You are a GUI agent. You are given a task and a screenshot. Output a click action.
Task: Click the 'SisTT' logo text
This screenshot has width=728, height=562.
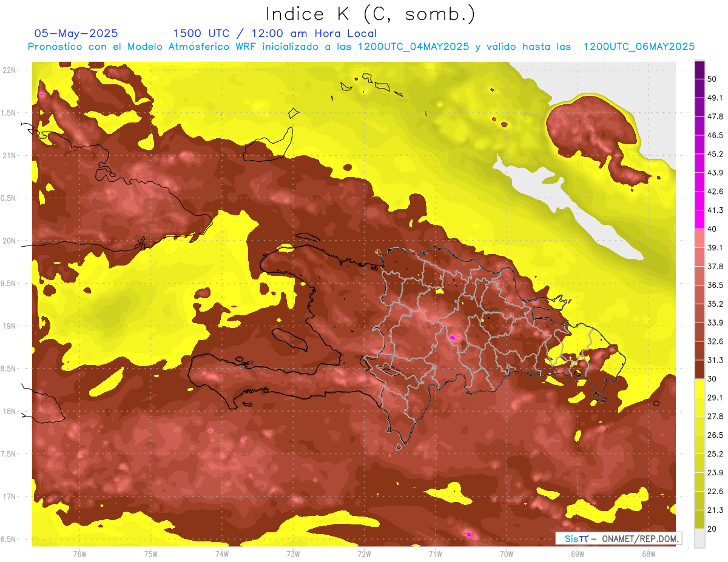click(x=576, y=538)
